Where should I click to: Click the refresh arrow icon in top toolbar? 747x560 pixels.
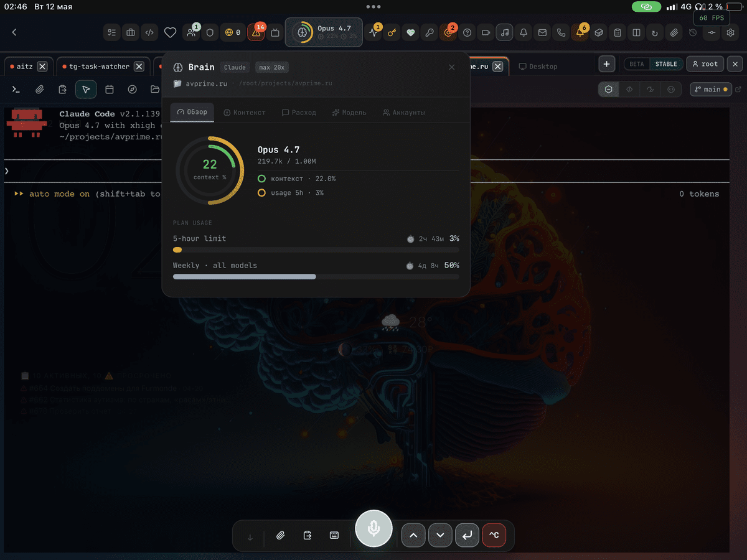[655, 32]
